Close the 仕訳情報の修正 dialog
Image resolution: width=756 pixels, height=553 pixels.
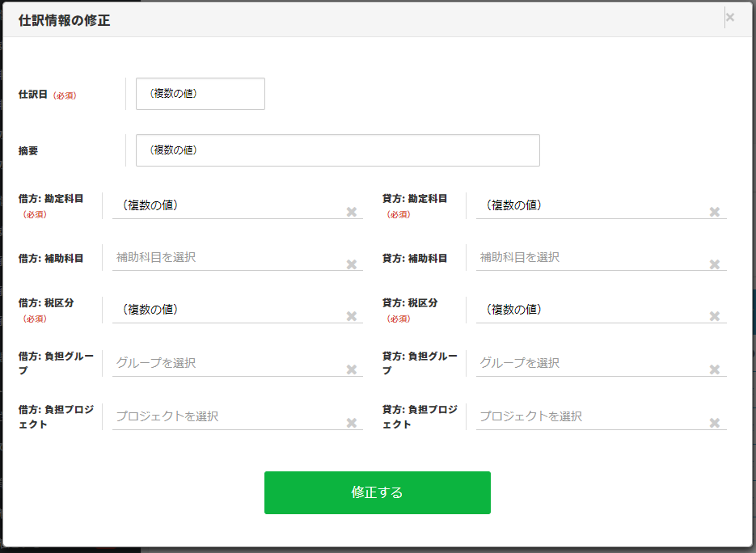(730, 17)
